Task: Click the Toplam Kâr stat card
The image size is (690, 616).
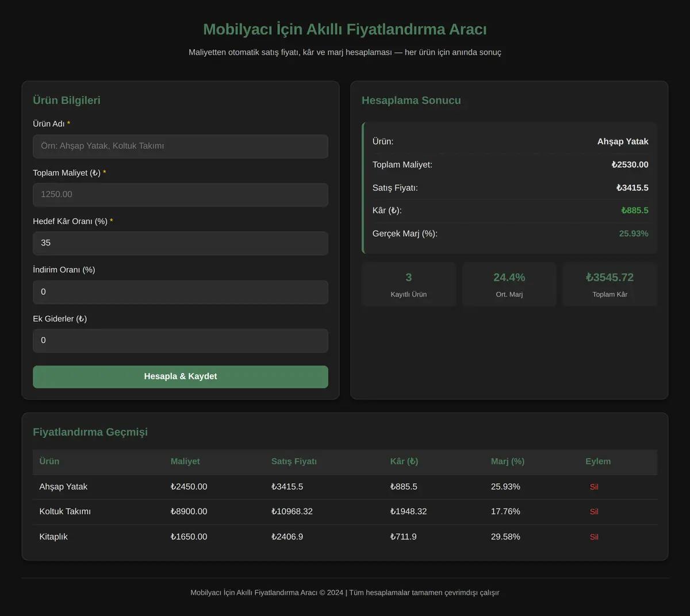Action: coord(609,284)
